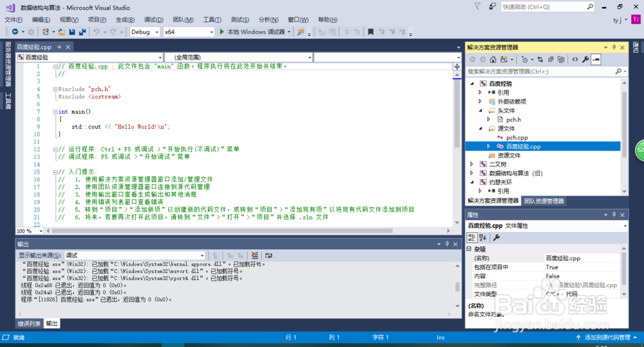Screen dimensions: 644x347
Task: Click the feedback icon in title bar
Action: 493,6
